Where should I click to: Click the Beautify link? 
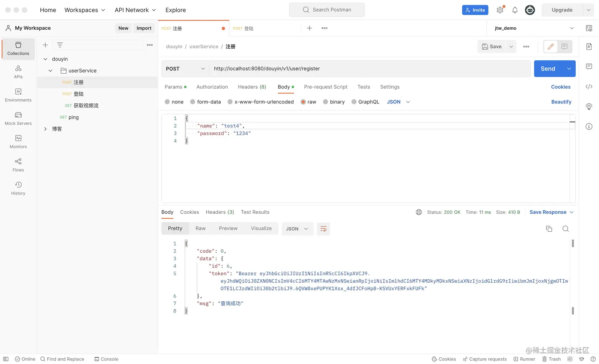(x=561, y=102)
